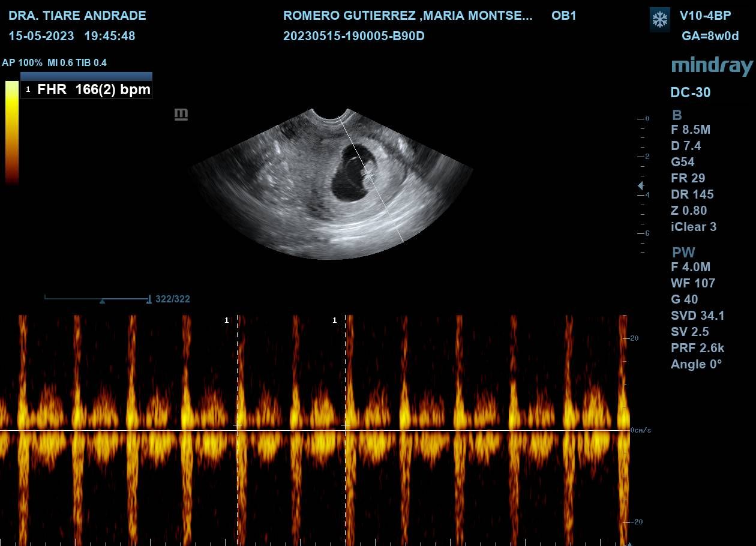The height and width of the screenshot is (546, 756).
Task: Click the yellow-to-red Doppler color scale bar
Action: coord(12,132)
